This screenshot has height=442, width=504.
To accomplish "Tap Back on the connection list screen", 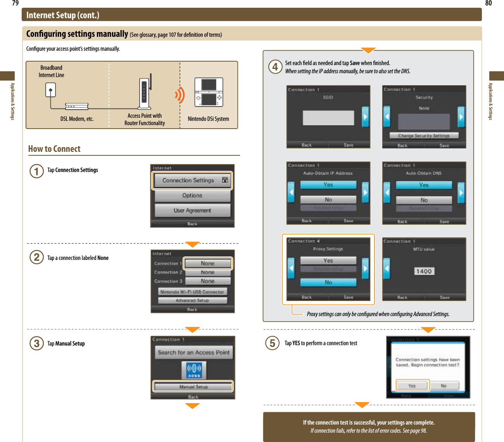I will point(192,310).
